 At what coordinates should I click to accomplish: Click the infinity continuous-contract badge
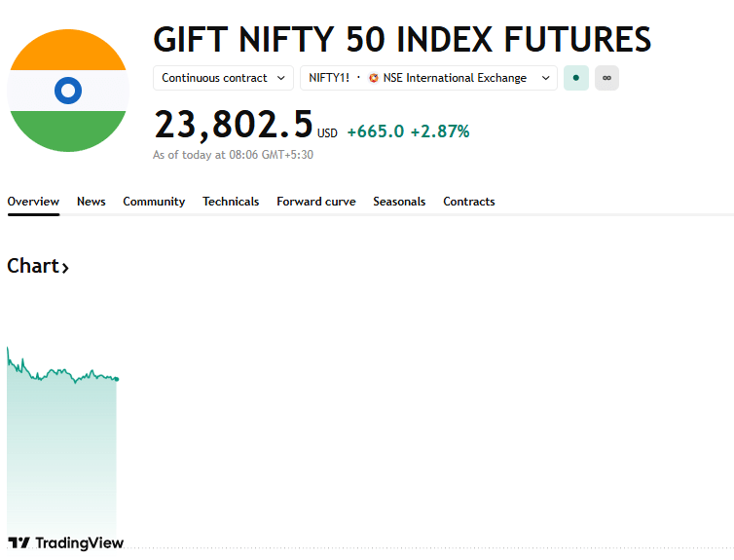pyautogui.click(x=606, y=78)
